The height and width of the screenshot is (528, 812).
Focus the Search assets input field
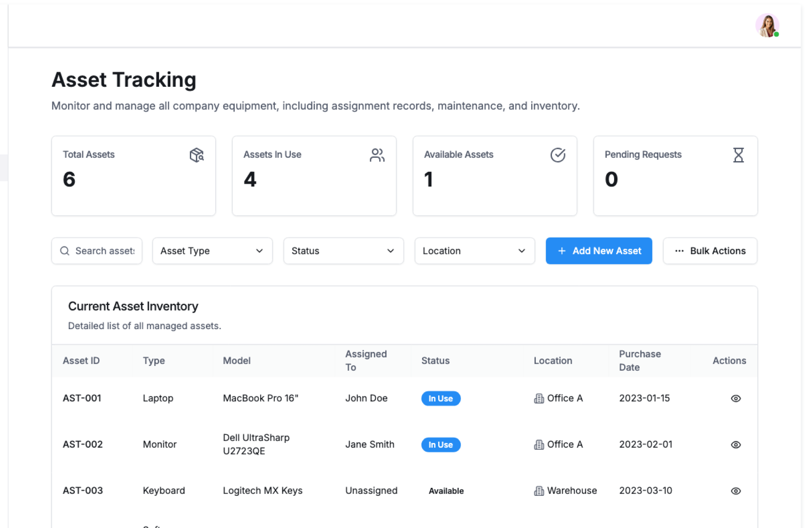click(x=105, y=251)
